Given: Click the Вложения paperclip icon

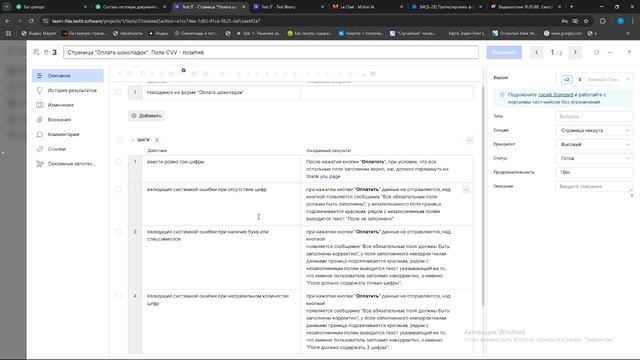Looking at the screenshot, I should point(40,120).
